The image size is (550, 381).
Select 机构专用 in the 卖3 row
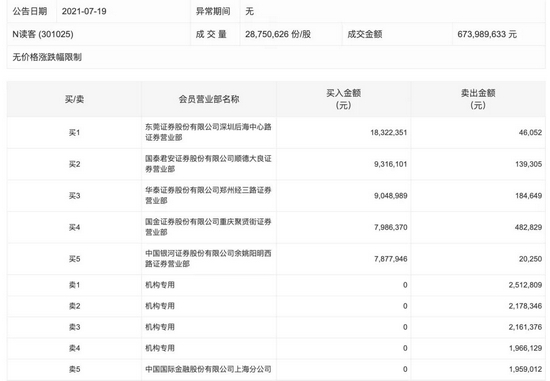(x=160, y=327)
